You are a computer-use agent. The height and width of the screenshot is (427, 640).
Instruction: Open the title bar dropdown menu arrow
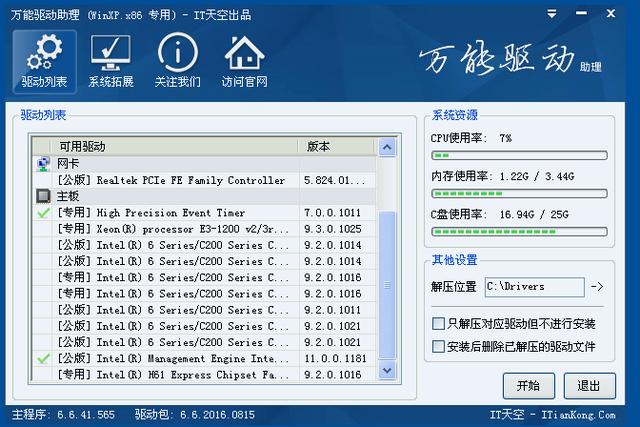point(552,14)
